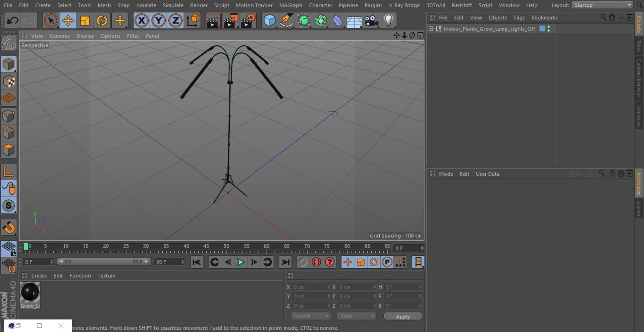The width and height of the screenshot is (644, 332).
Task: Toggle visibility dots for Indoor_Plants object
Action: tap(549, 29)
